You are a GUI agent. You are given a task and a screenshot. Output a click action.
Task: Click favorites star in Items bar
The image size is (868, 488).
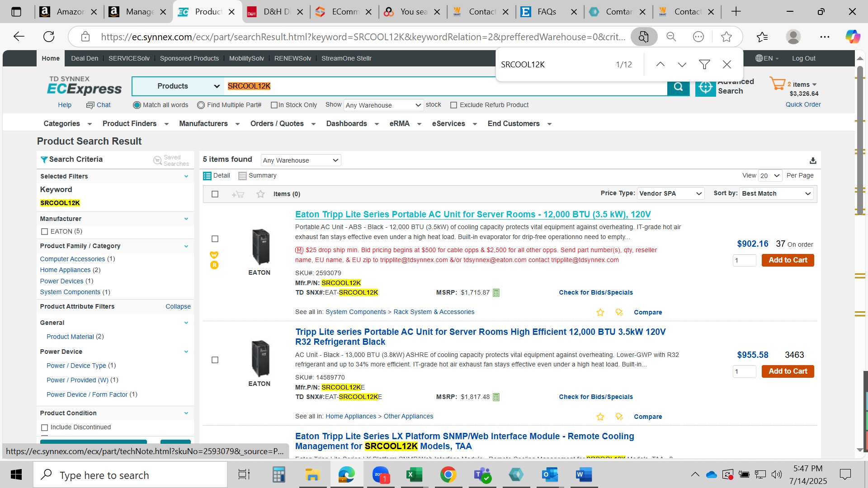click(260, 194)
